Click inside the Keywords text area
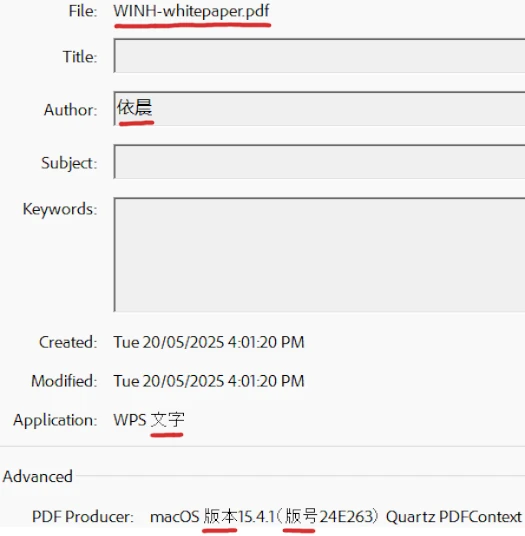This screenshot has height=536, width=525. click(319, 255)
